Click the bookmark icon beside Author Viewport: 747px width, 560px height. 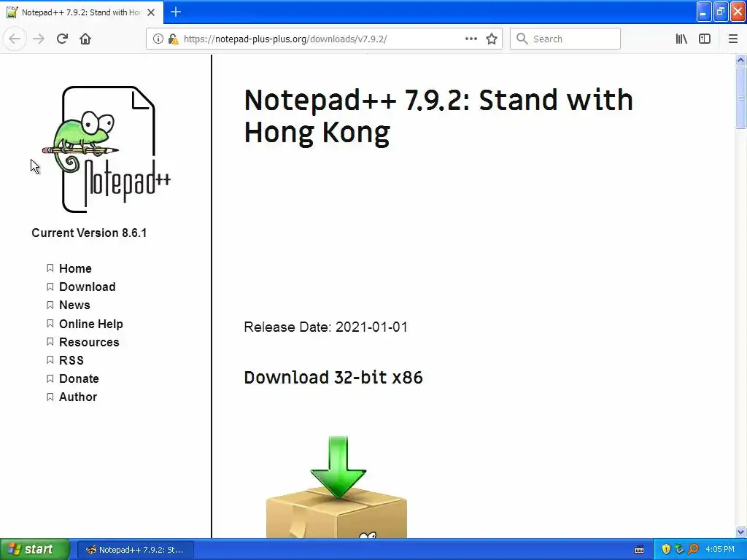click(x=50, y=397)
